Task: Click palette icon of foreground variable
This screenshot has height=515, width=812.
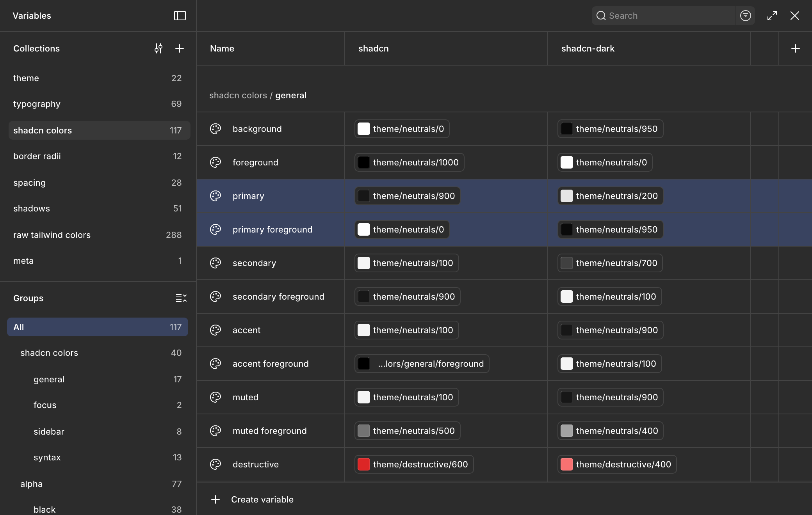Action: click(x=215, y=162)
